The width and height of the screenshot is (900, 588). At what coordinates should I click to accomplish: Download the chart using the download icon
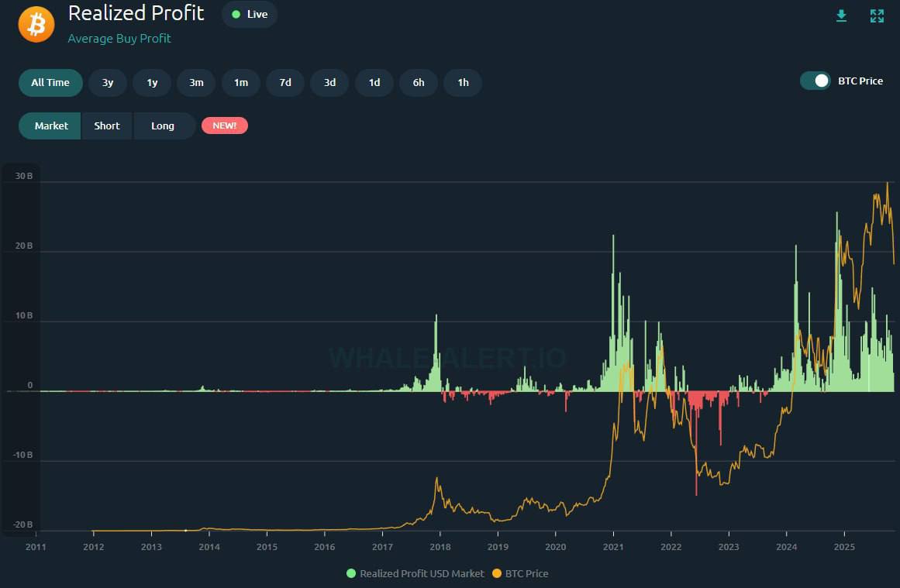841,16
